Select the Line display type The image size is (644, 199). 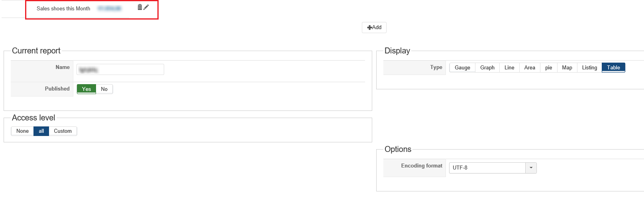tap(509, 68)
